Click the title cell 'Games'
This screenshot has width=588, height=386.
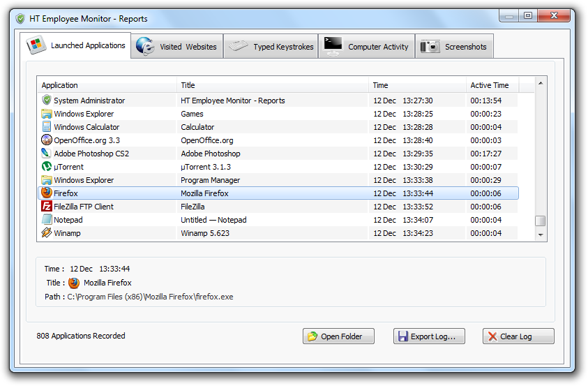(192, 114)
